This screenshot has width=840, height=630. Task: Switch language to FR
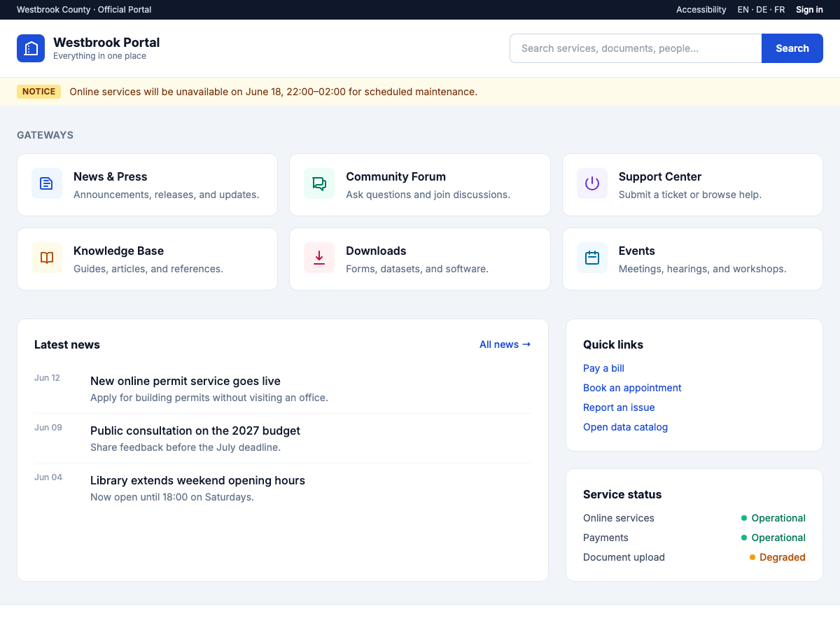coord(780,10)
